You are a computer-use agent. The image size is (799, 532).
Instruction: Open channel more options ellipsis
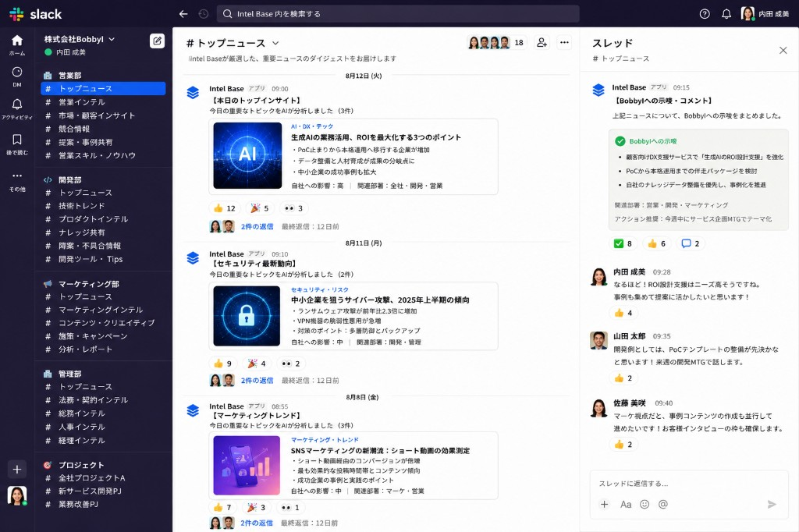click(564, 42)
